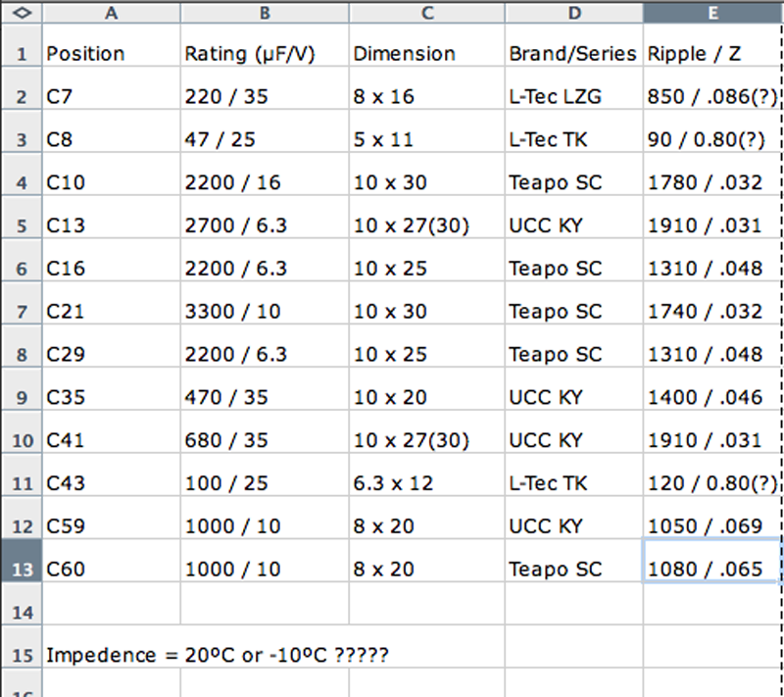The height and width of the screenshot is (697, 784).
Task: Click the 'Impedence = 20ºC or -10ºC' note cell
Action: tap(217, 654)
